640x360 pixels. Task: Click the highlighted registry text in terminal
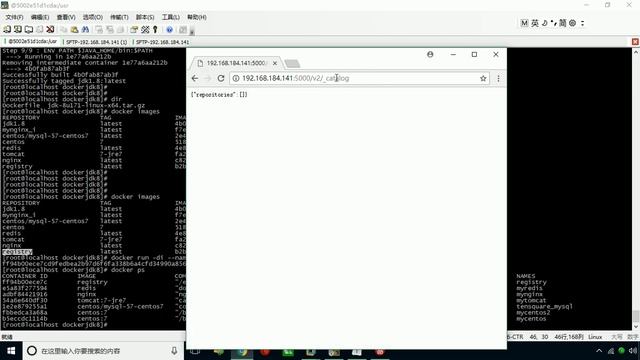17,252
